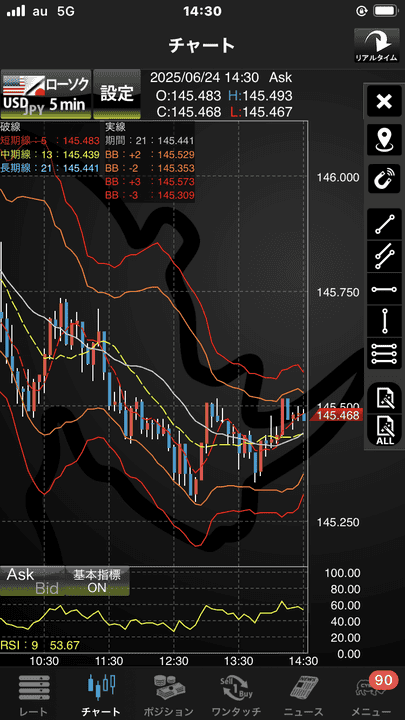Select the multi-line Fibonacci levels tool
The height and width of the screenshot is (720, 405).
point(384,354)
